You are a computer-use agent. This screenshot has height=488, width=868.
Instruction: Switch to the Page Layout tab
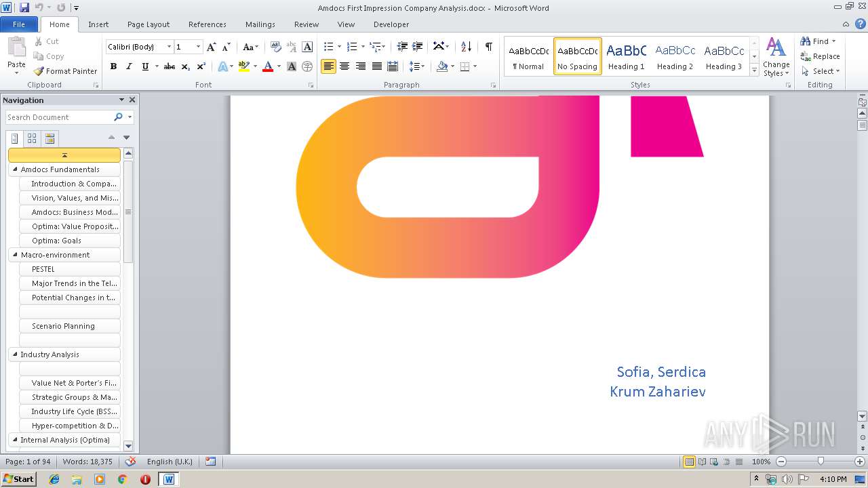click(149, 24)
